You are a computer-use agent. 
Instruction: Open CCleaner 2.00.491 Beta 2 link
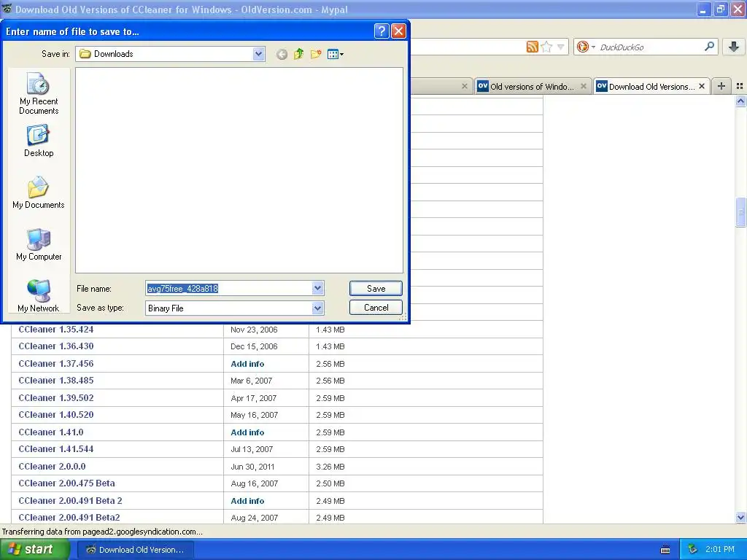(x=71, y=501)
